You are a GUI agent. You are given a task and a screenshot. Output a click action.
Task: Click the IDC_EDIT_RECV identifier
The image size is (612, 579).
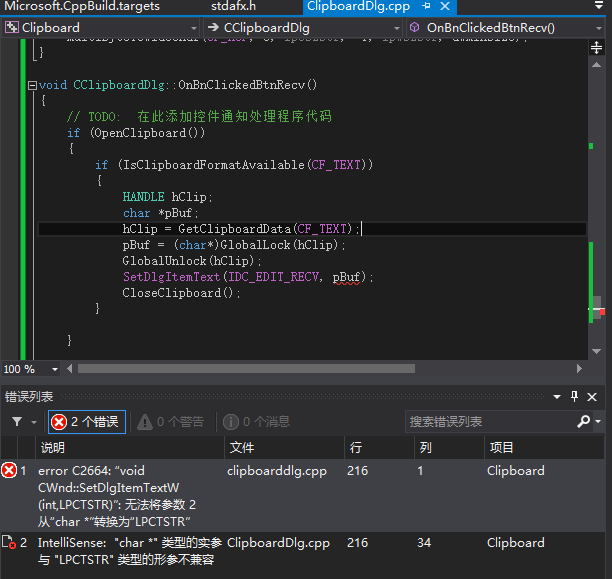pos(273,277)
